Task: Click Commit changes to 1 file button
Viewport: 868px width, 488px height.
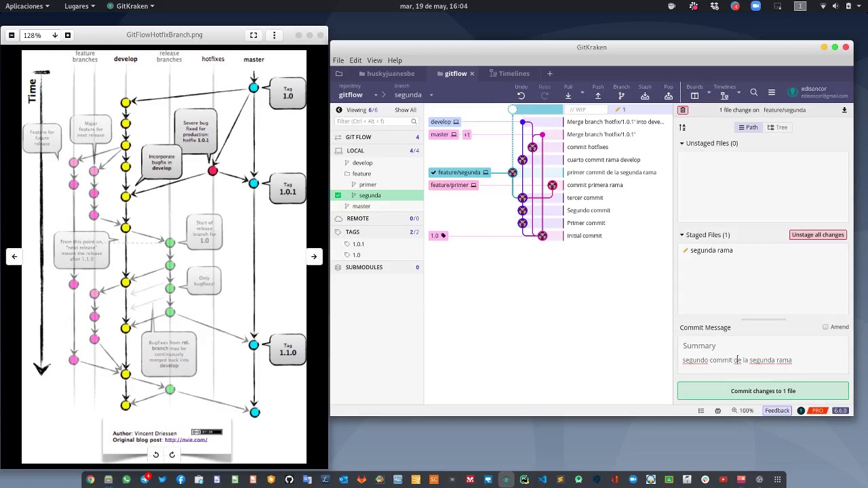Action: pos(763,391)
